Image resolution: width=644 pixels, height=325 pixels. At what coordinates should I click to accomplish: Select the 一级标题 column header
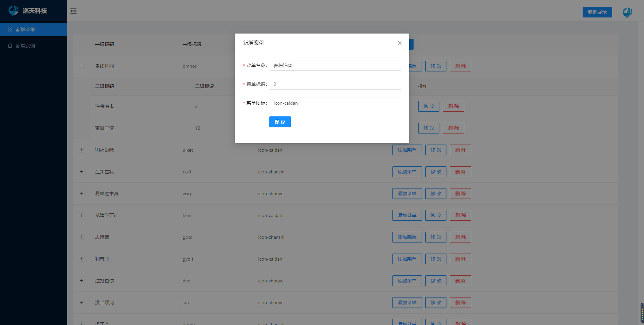pyautogui.click(x=104, y=44)
